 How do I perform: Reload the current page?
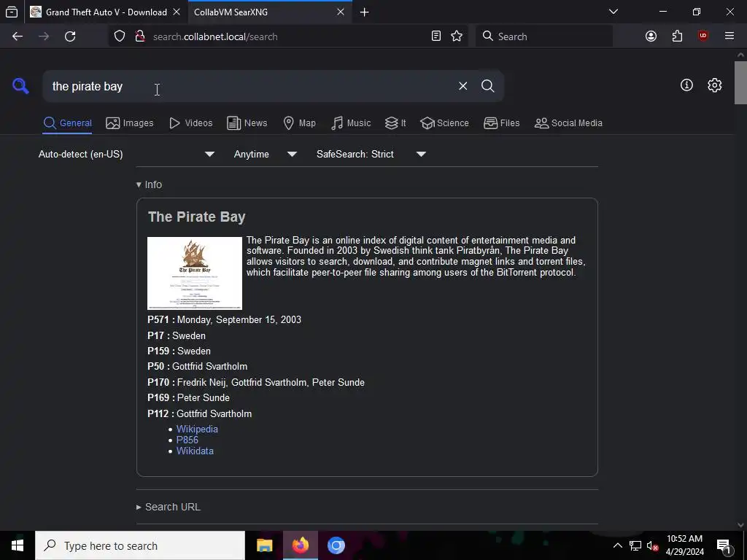click(70, 36)
